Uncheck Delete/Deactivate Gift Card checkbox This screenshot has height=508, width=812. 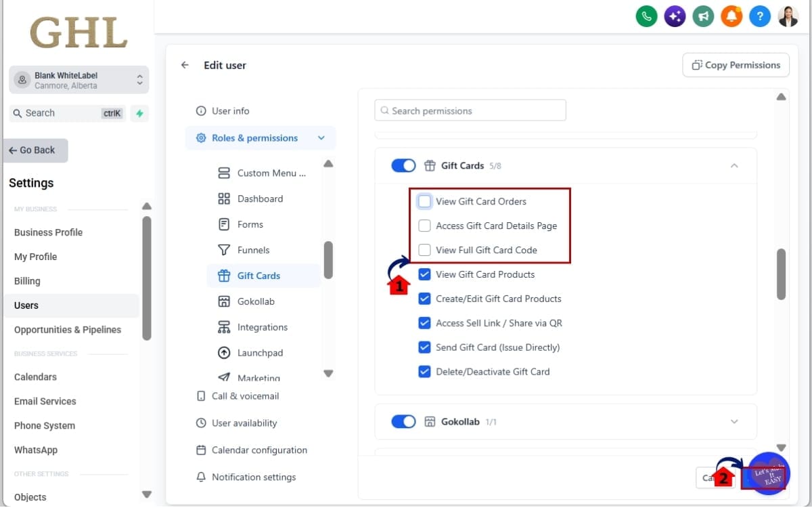click(x=424, y=372)
